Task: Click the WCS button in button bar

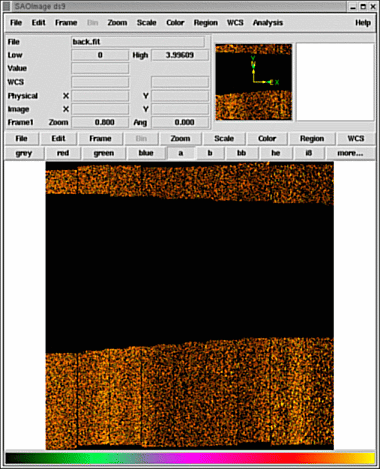Action: (356, 139)
